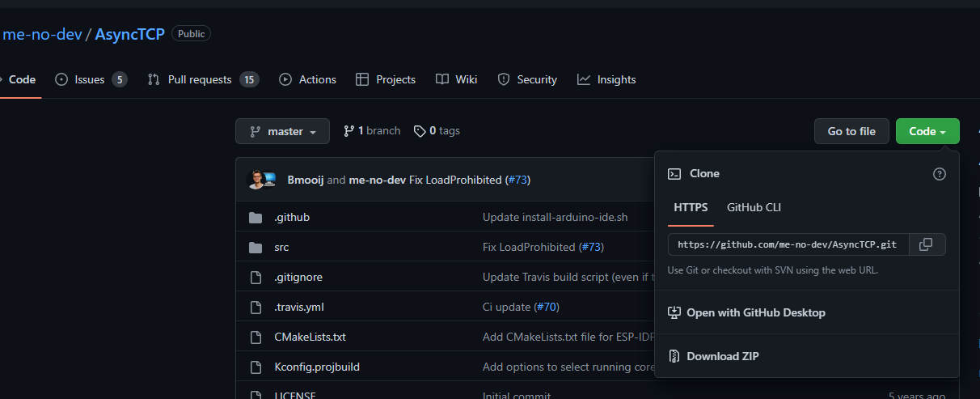Open the Update Travis build script commit
Screen dimensions: 980x399
tap(568, 277)
